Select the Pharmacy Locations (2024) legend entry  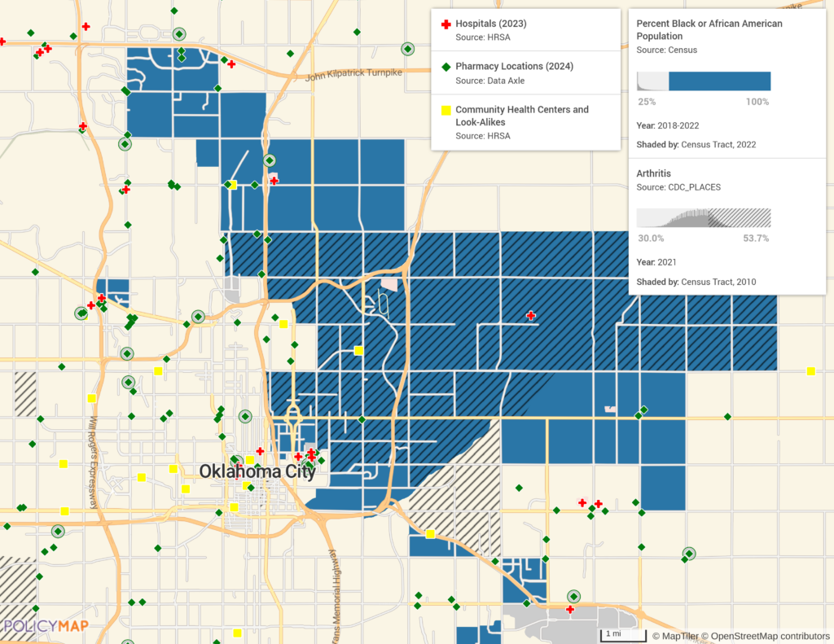[x=514, y=67]
